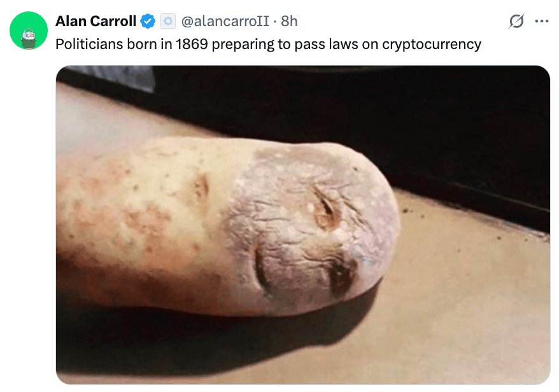Viewport: 559px width, 392px height.
Task: Open Alan Carroll's green profile avatar
Action: [29, 31]
